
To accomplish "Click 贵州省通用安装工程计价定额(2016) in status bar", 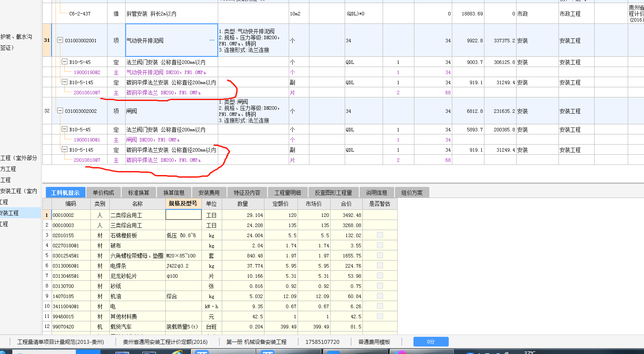I will pyautogui.click(x=165, y=342).
